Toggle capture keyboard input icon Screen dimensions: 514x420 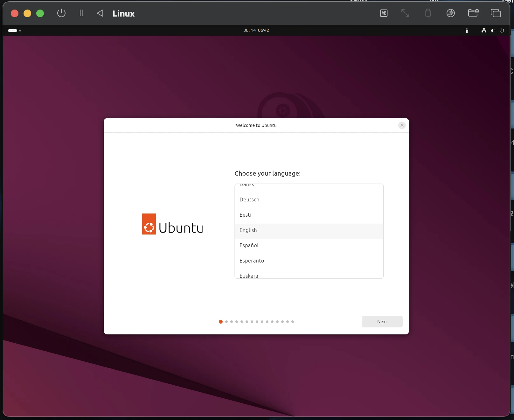[384, 13]
